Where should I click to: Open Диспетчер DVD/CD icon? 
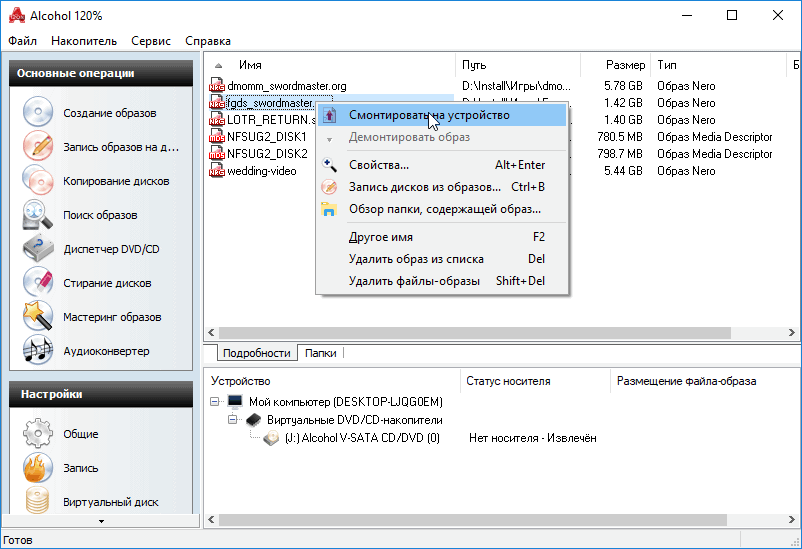pos(38,249)
